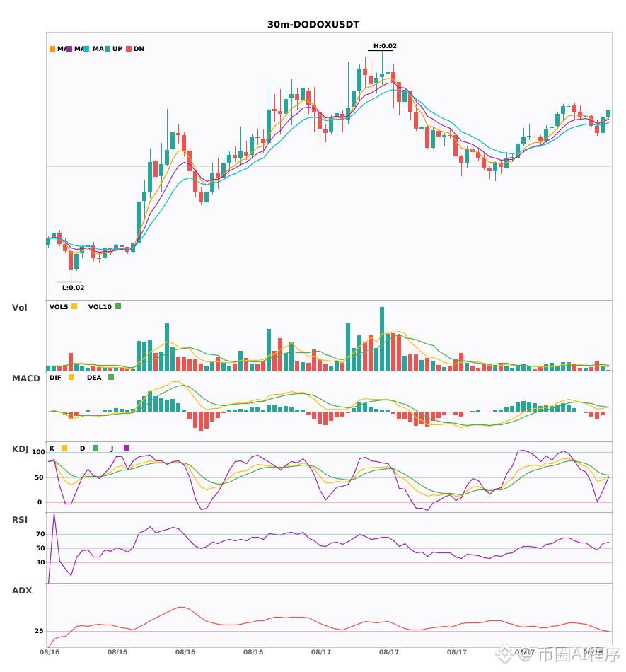Click the KDJ panel label

tap(20, 449)
